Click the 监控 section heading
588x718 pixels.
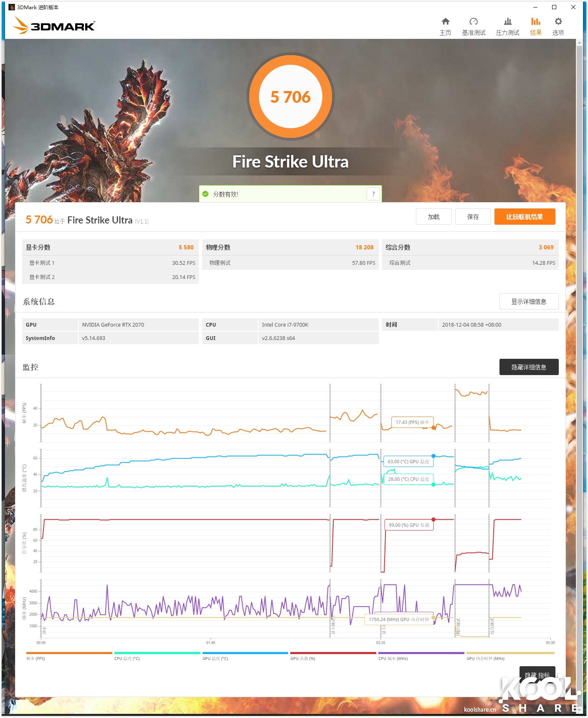[30, 367]
